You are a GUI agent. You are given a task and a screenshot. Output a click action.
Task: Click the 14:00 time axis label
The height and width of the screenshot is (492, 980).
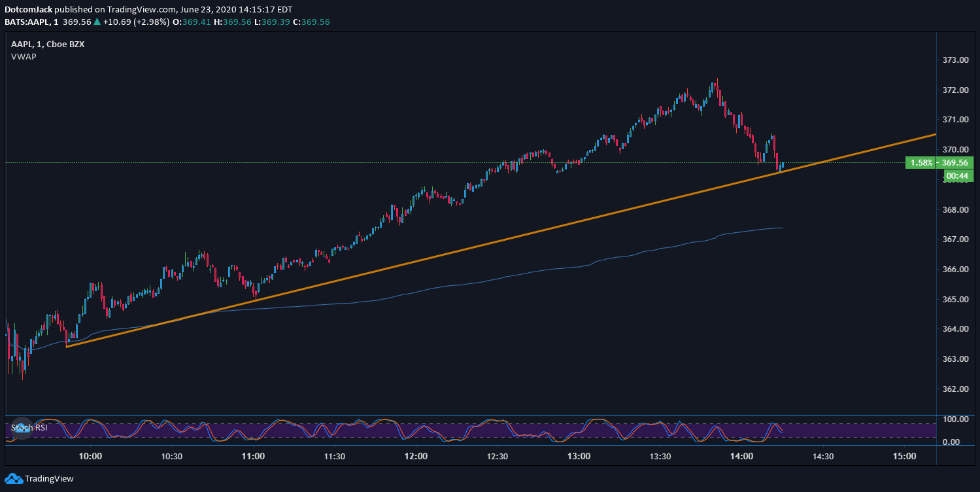pyautogui.click(x=741, y=456)
